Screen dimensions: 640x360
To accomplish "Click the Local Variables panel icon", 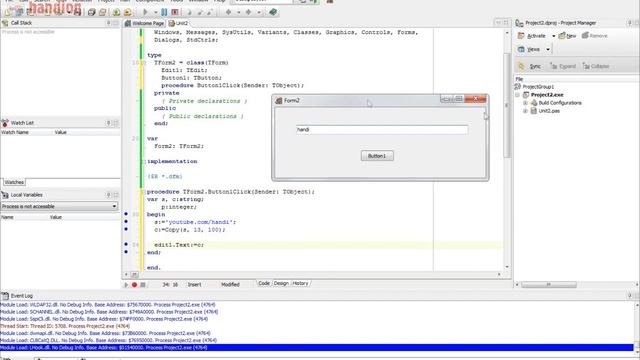I will [5, 195].
